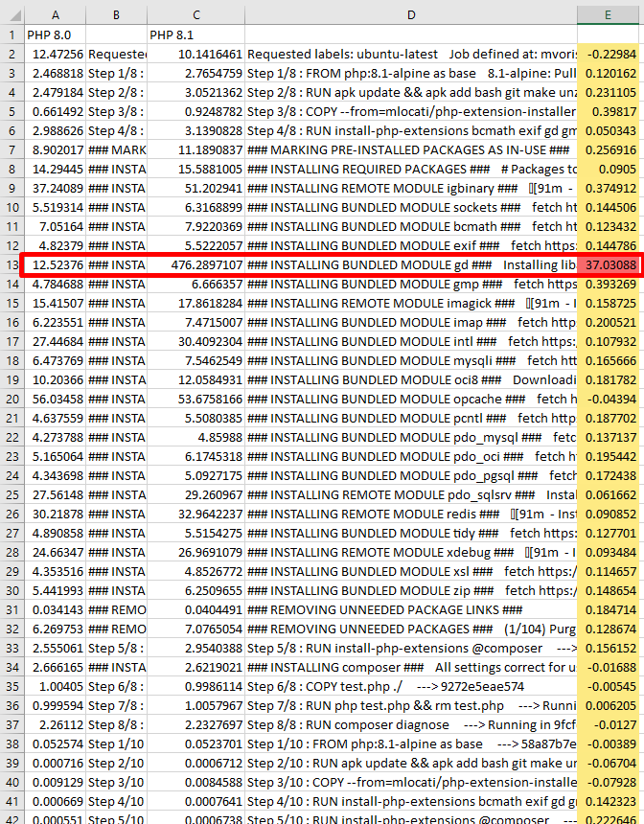Viewport: 644px width, 824px height.
Task: Click cell with value 476.2897107
Action: 196,264
